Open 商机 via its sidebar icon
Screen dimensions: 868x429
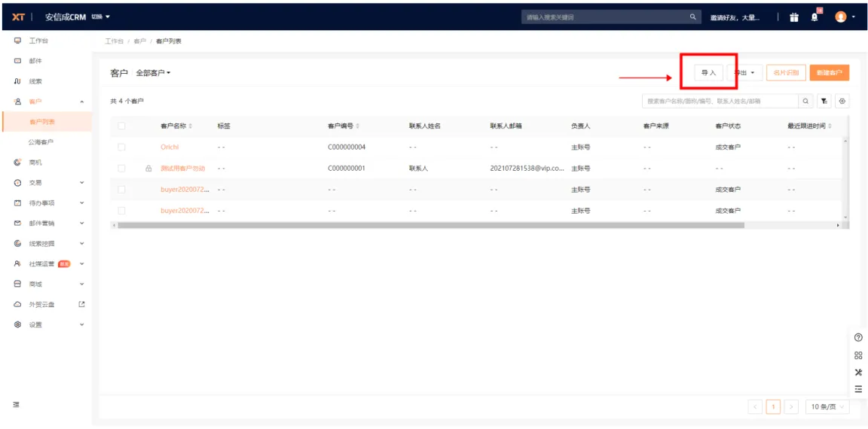(17, 163)
